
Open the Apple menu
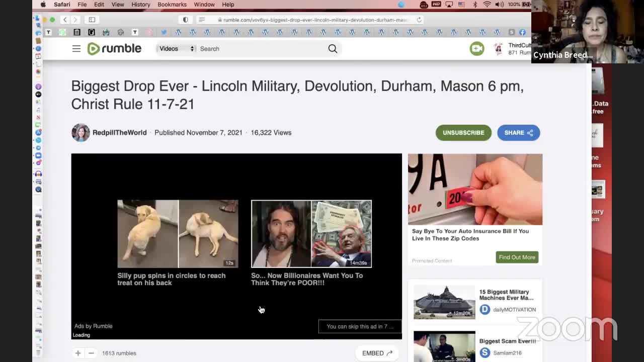point(43,5)
